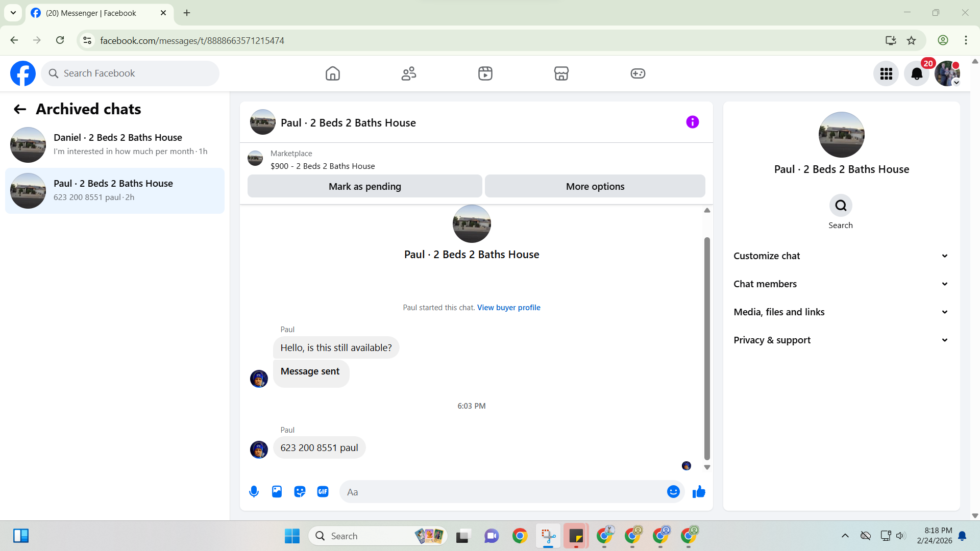Click the voice clip microphone icon
The image size is (980, 551).
pyautogui.click(x=254, y=492)
